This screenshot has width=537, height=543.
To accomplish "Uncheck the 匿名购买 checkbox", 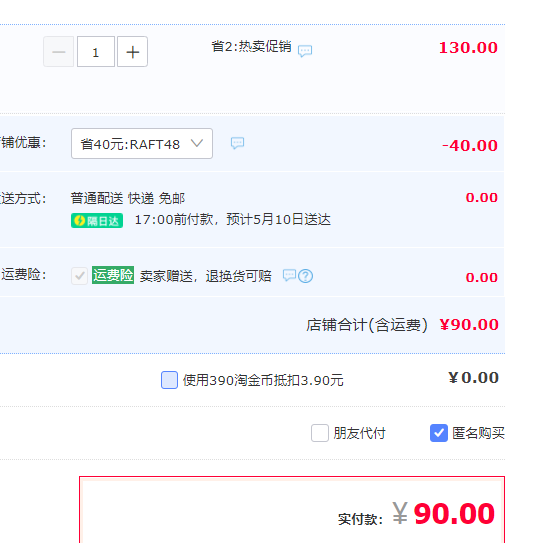I will 439,433.
